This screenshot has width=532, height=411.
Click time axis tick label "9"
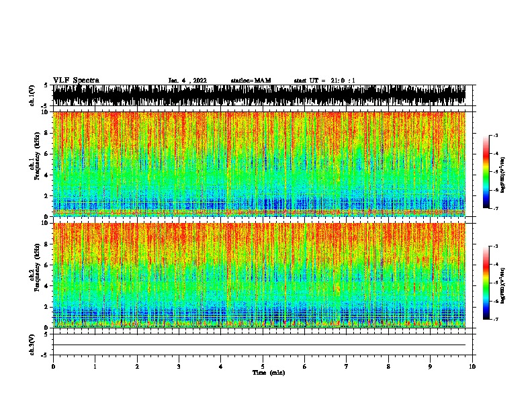coord(430,366)
